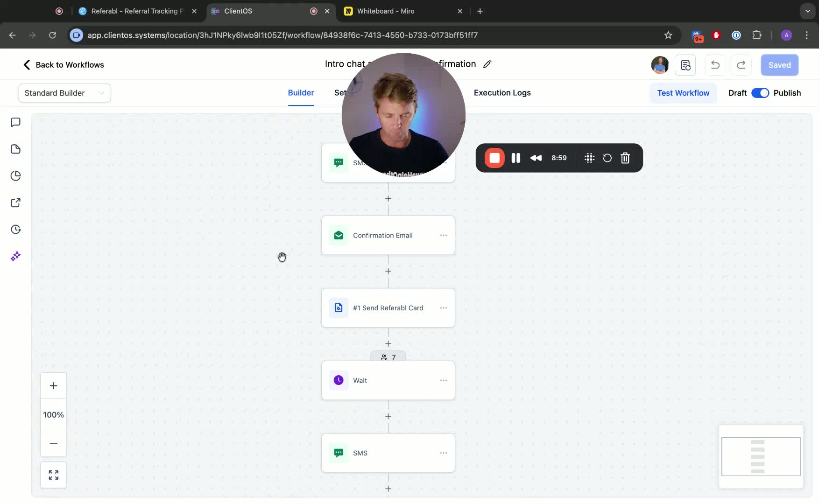The width and height of the screenshot is (819, 504).
Task: Click the bottom SMS step icon
Action: click(x=339, y=453)
